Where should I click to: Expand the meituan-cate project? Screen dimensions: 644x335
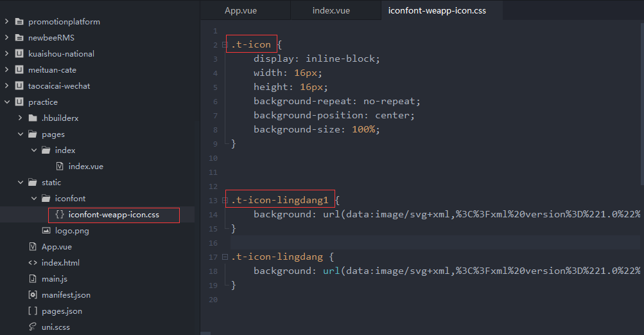[x=6, y=69]
